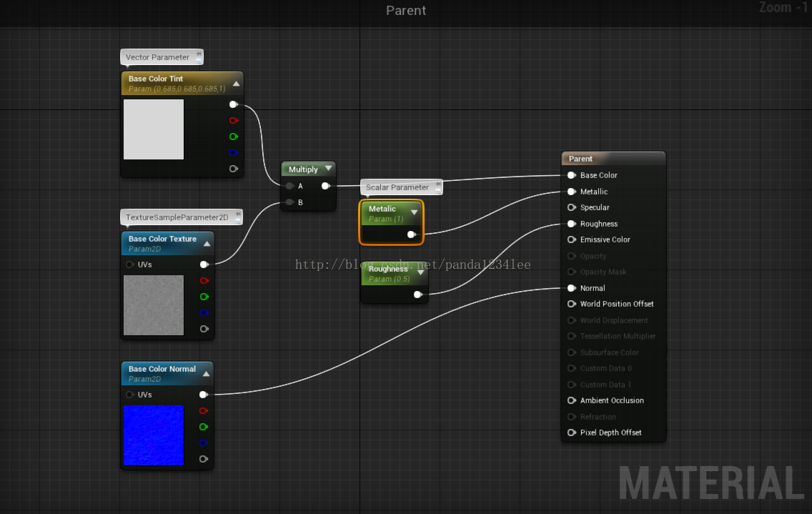
Task: Click the red output pin of Base Color Tint
Action: [234, 121]
